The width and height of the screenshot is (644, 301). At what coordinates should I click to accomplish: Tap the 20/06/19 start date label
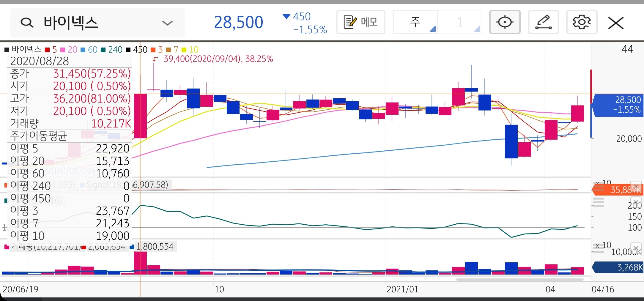tap(21, 289)
